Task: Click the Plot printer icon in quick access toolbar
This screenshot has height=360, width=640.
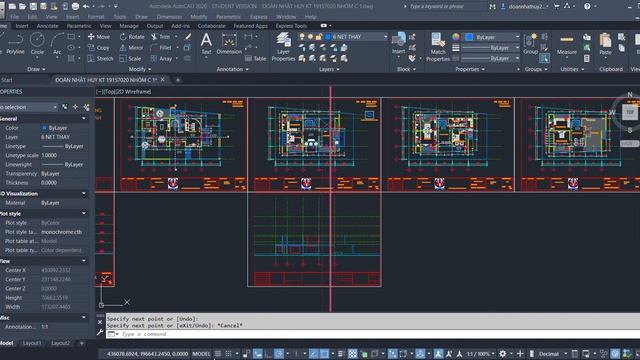Action: [x=76, y=7]
